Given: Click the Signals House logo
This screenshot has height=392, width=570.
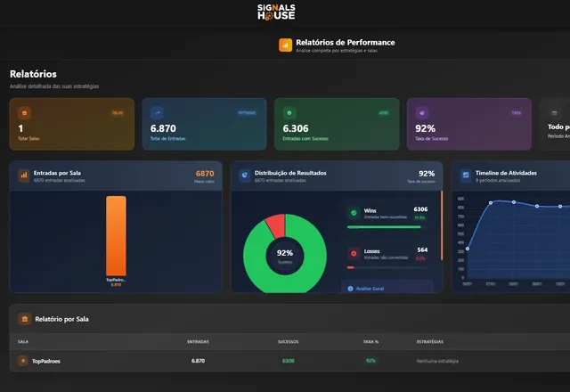Looking at the screenshot, I should (x=276, y=12).
